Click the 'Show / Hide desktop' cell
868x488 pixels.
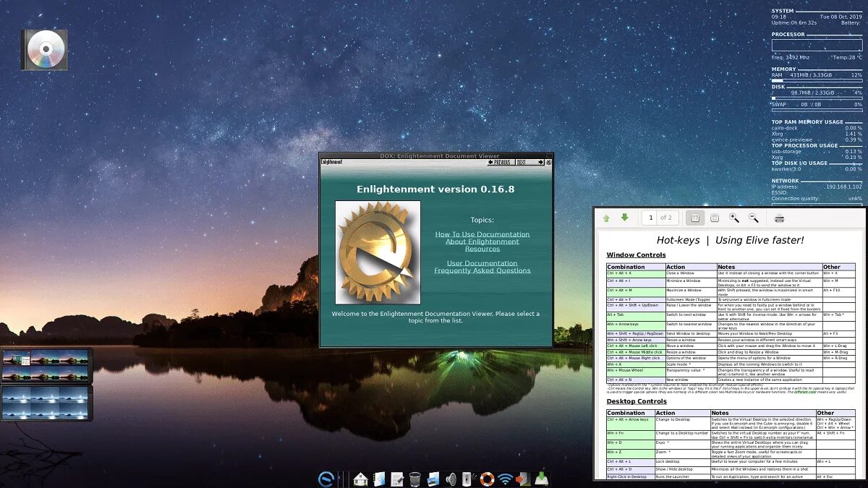(682, 469)
